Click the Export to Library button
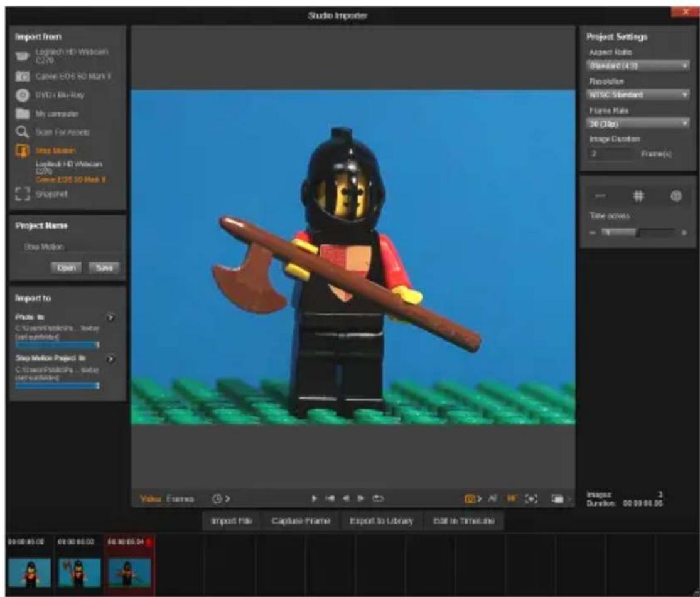This screenshot has height=597, width=700. click(381, 521)
